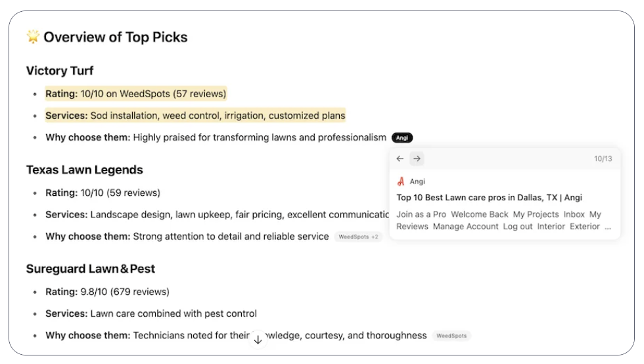The image size is (644, 364).
Task: Click the Sureguard Lawn & Pest heading
Action: pos(91,269)
